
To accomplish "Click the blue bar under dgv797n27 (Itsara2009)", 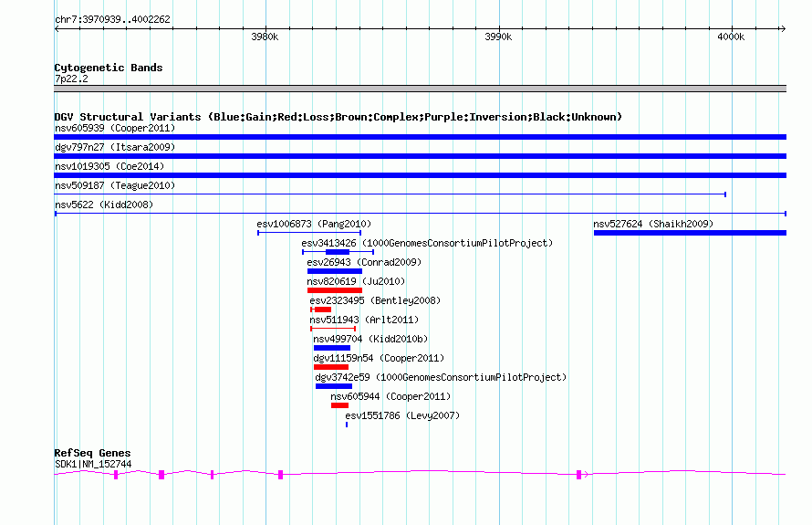I will pyautogui.click(x=420, y=156).
